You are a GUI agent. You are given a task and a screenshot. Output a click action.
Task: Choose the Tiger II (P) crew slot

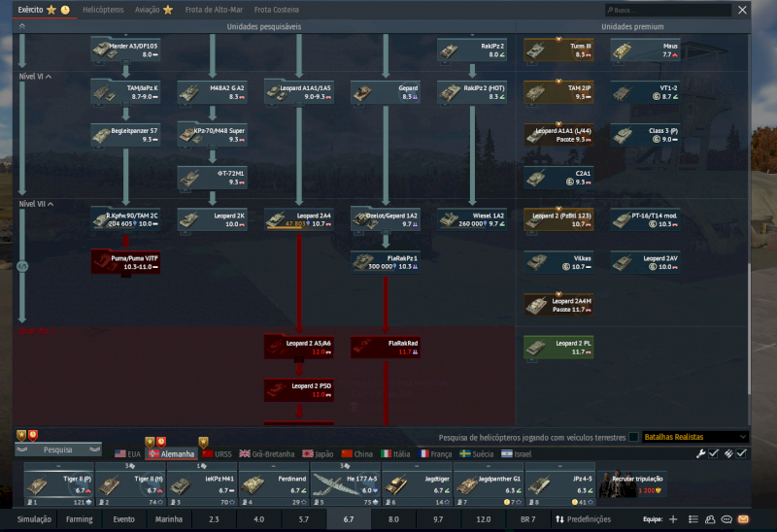click(x=58, y=483)
